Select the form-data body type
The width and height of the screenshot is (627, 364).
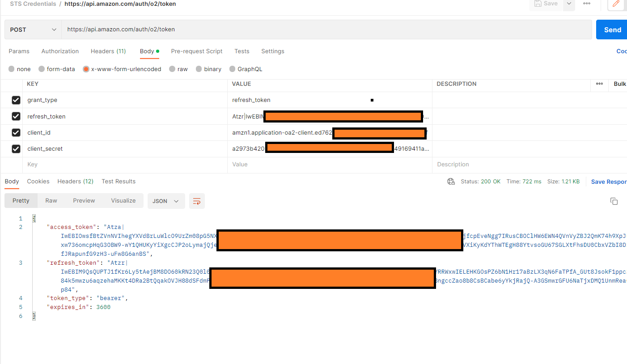(x=56, y=69)
